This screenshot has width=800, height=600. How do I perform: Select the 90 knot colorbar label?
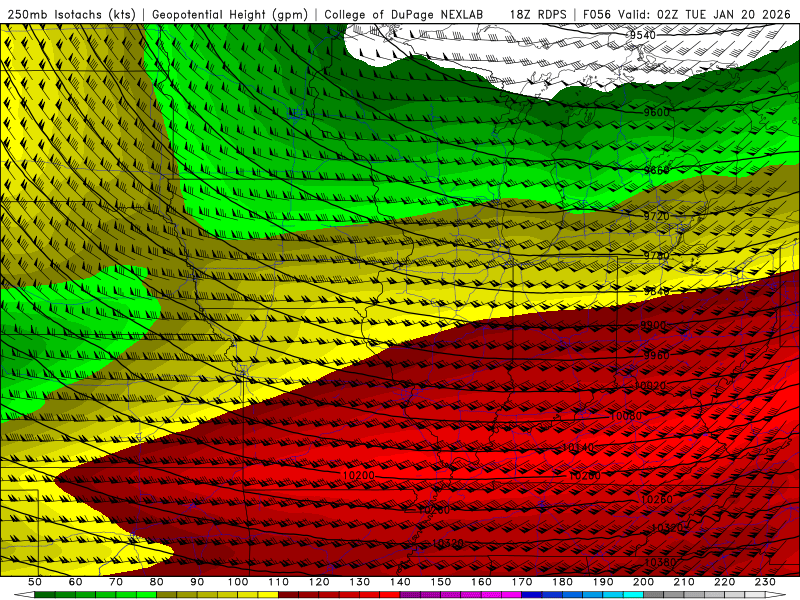[x=197, y=582]
